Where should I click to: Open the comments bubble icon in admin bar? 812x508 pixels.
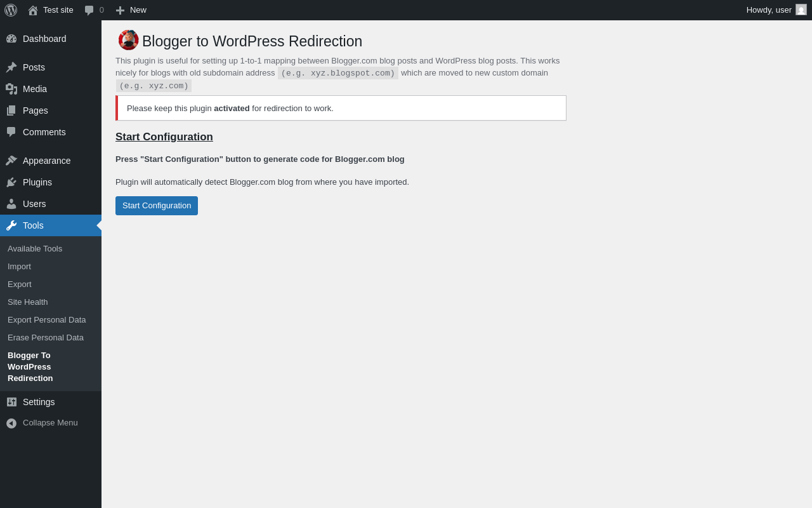89,10
